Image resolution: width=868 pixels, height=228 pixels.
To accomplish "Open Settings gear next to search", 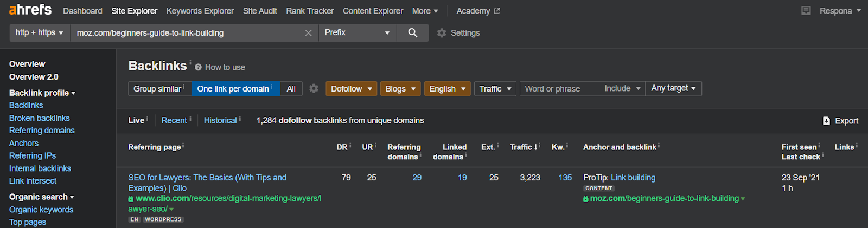I will [442, 33].
